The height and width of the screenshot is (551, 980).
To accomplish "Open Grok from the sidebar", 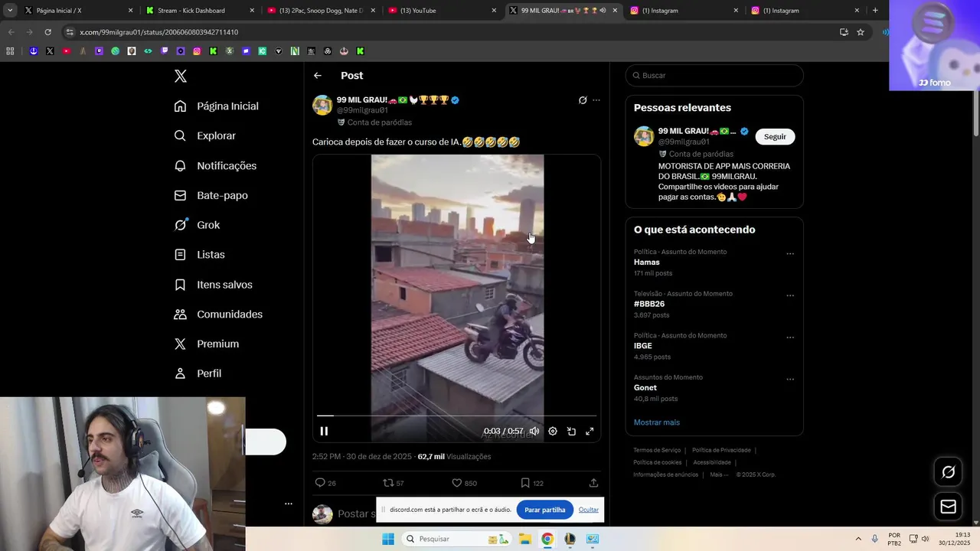I will tap(197, 225).
